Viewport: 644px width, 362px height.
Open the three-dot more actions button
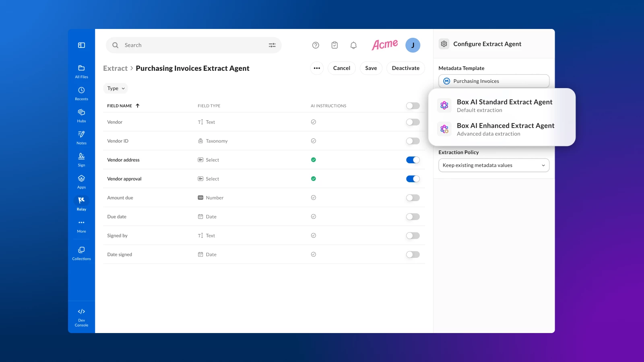317,68
